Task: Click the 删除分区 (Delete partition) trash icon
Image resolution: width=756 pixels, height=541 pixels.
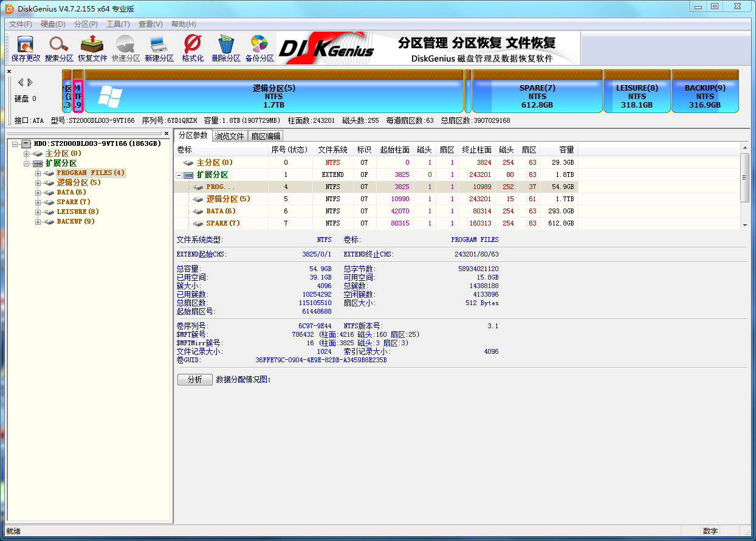Action: pyautogui.click(x=226, y=49)
